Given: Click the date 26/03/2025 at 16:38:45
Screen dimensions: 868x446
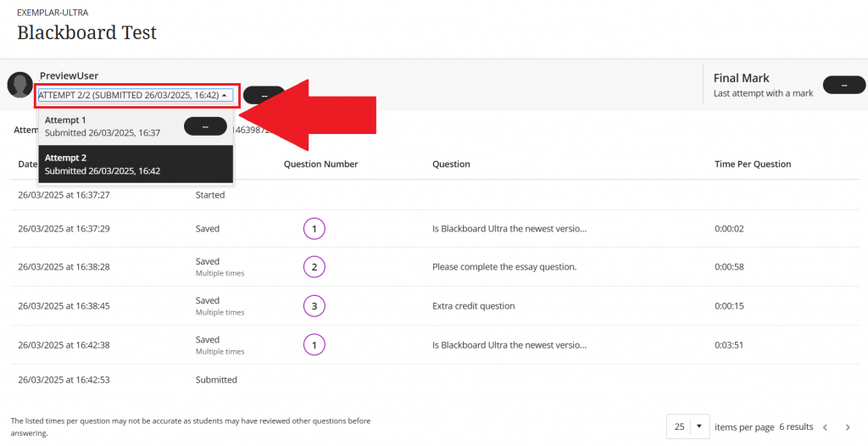Looking at the screenshot, I should [64, 306].
